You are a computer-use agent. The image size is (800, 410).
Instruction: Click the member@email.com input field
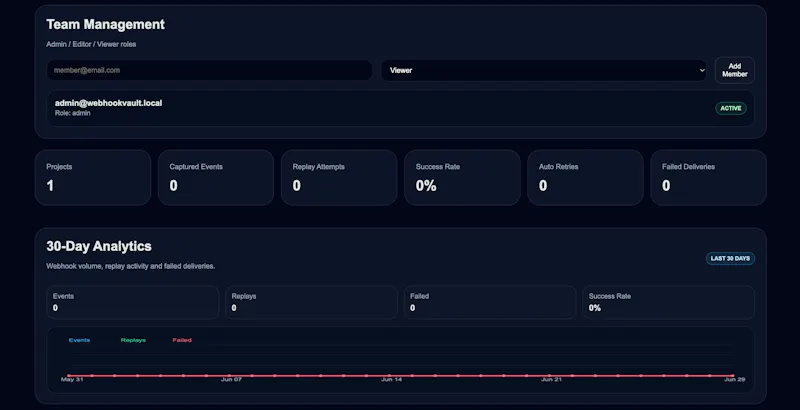tap(209, 70)
